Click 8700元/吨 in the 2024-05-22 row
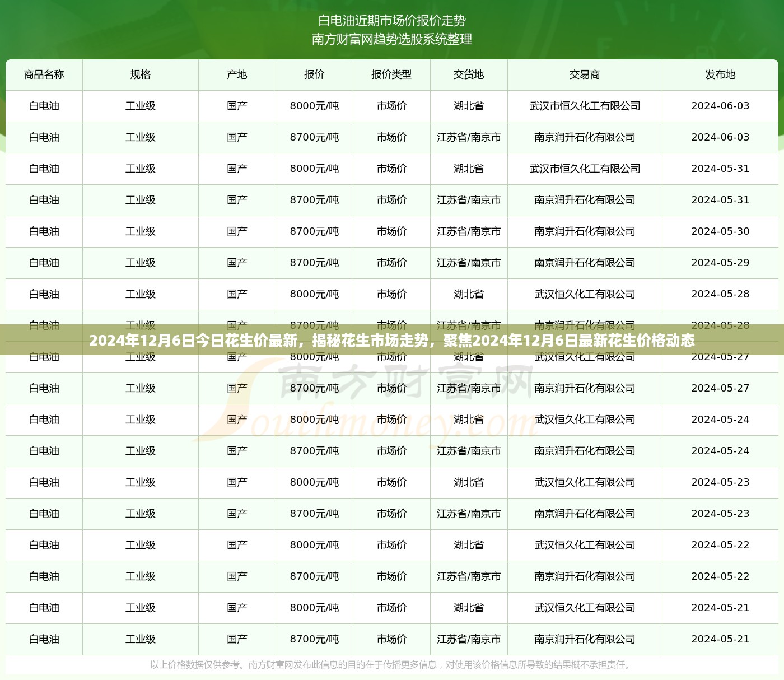Image resolution: width=784 pixels, height=680 pixels. click(x=314, y=576)
